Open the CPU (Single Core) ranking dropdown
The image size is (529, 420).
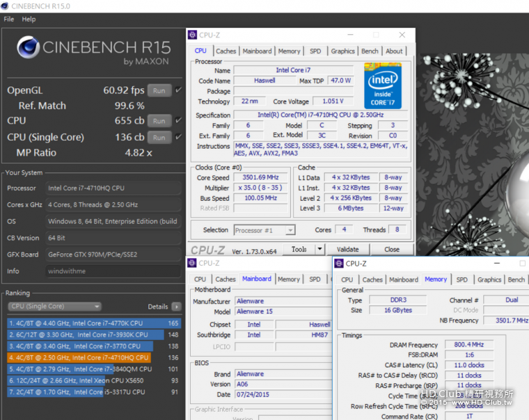pyautogui.click(x=54, y=307)
